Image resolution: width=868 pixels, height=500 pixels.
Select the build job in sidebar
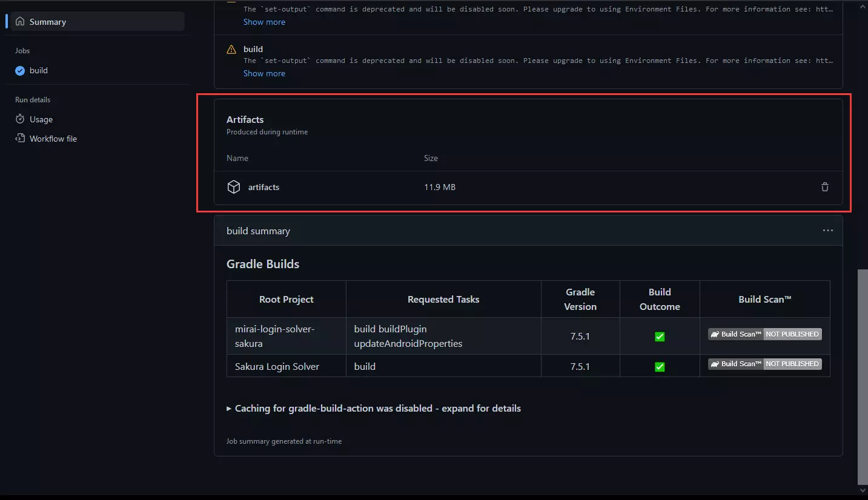pos(39,70)
